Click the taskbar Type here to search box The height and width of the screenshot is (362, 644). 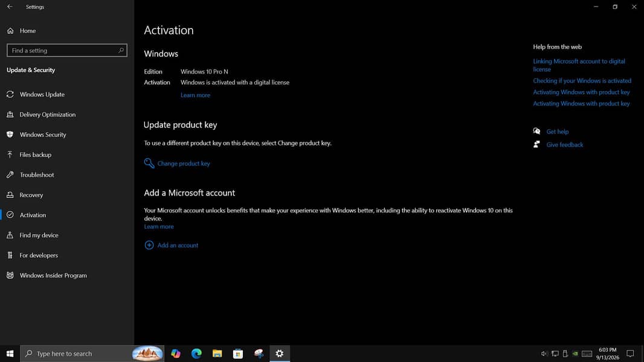pos(92,354)
